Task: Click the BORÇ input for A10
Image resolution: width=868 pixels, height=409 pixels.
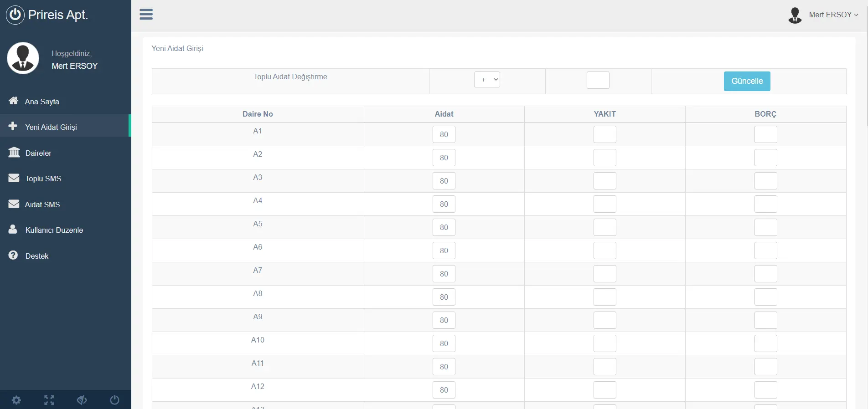Action: click(x=765, y=343)
